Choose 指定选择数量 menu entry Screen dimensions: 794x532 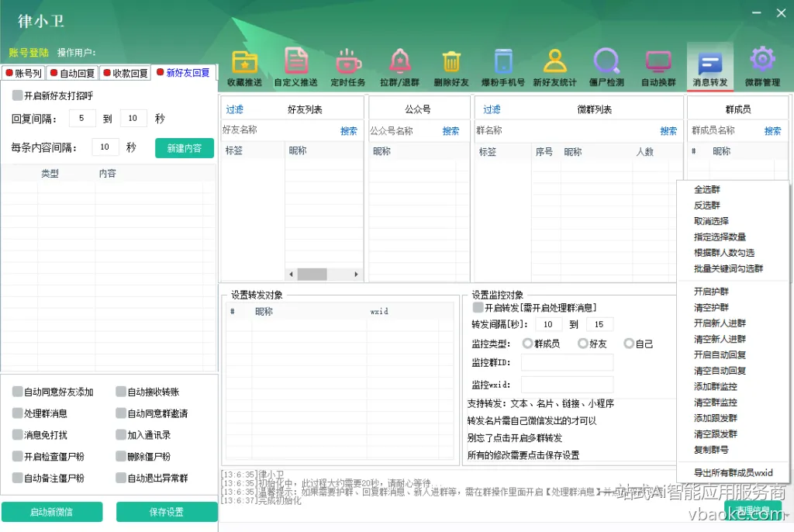(x=720, y=237)
